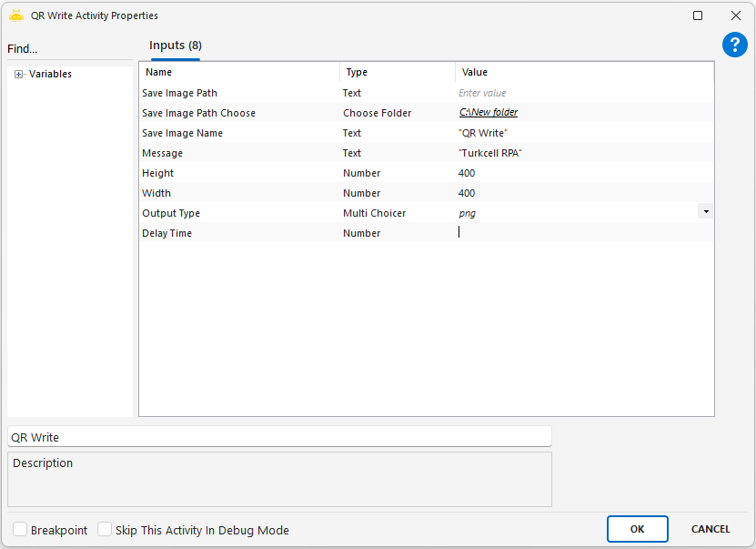Click the blue help question mark icon
The height and width of the screenshot is (549, 756).
click(x=734, y=46)
